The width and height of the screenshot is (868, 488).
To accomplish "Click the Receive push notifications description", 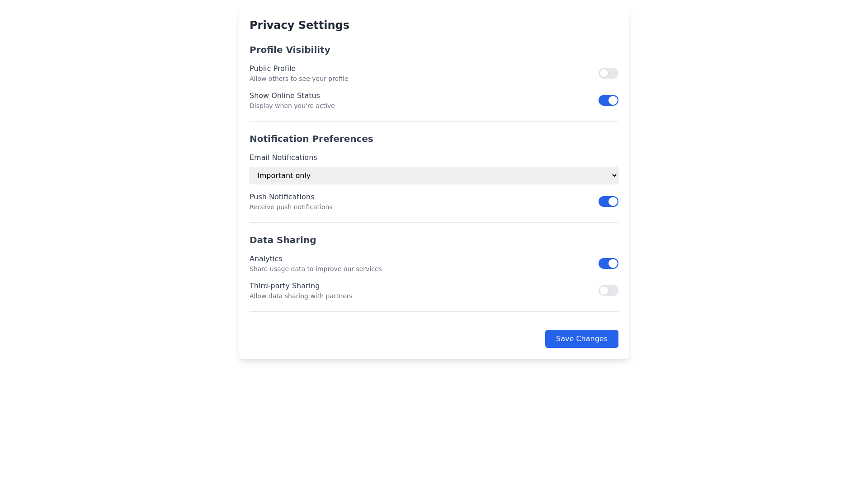I will 291,206.
